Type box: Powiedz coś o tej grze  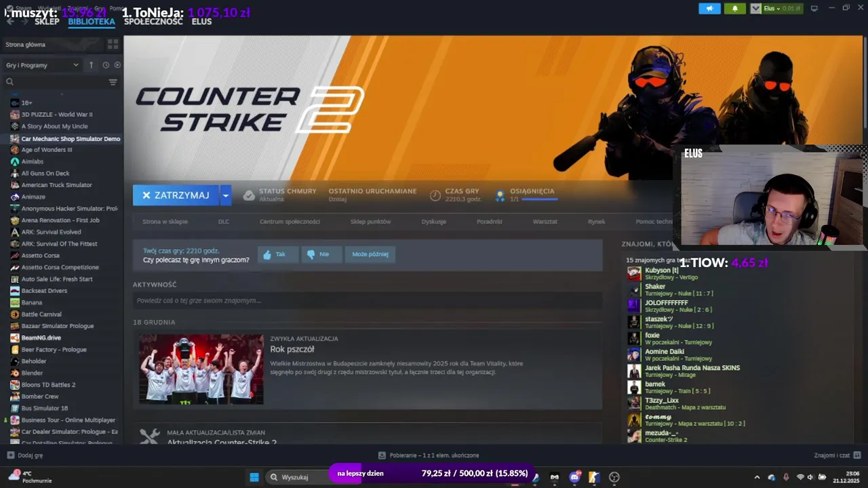coord(368,300)
